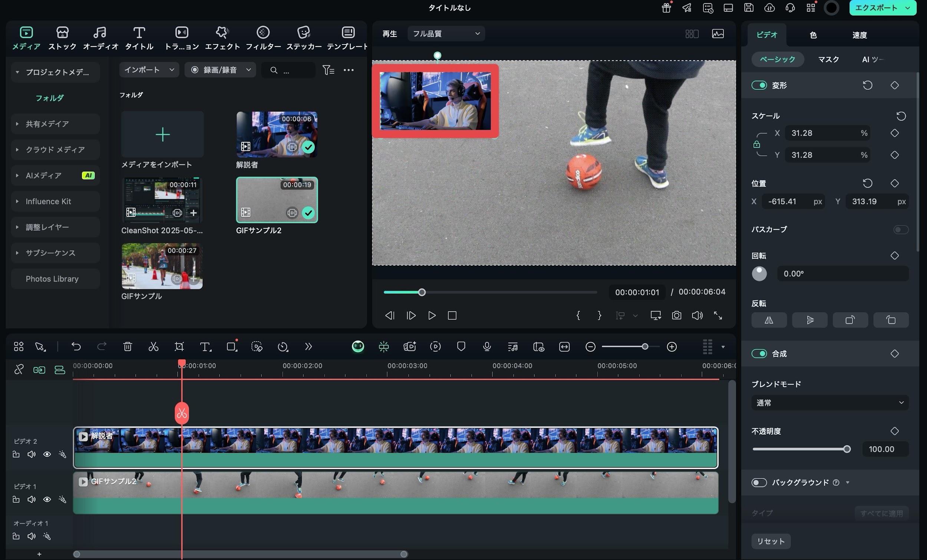Click the text tool icon in timeline toolbar
Viewport: 927px width, 560px height.
(205, 346)
